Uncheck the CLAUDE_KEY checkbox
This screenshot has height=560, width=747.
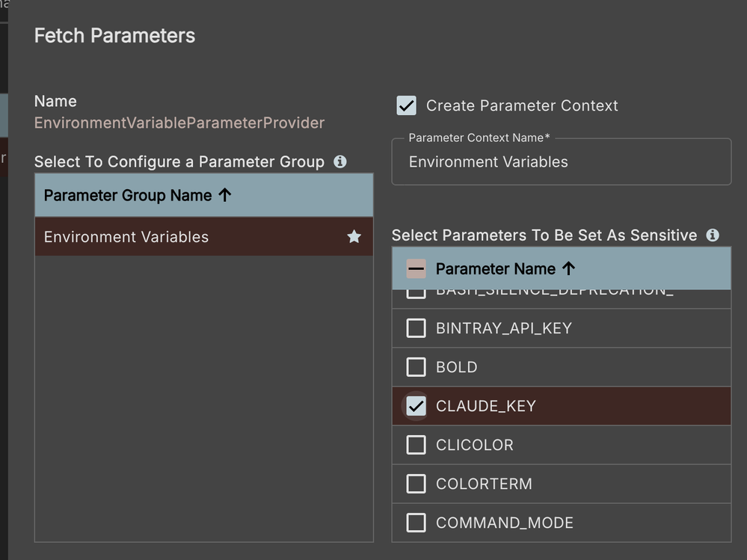[x=416, y=406]
